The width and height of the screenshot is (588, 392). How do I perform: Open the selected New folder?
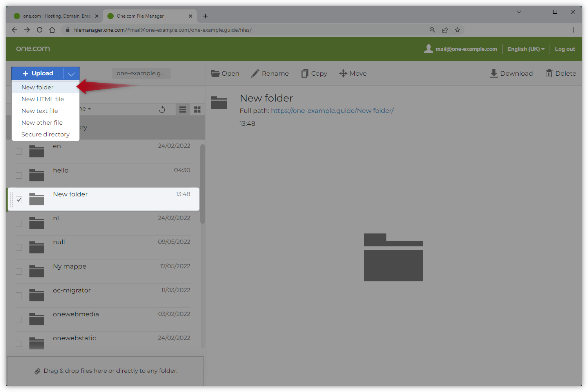click(x=225, y=73)
